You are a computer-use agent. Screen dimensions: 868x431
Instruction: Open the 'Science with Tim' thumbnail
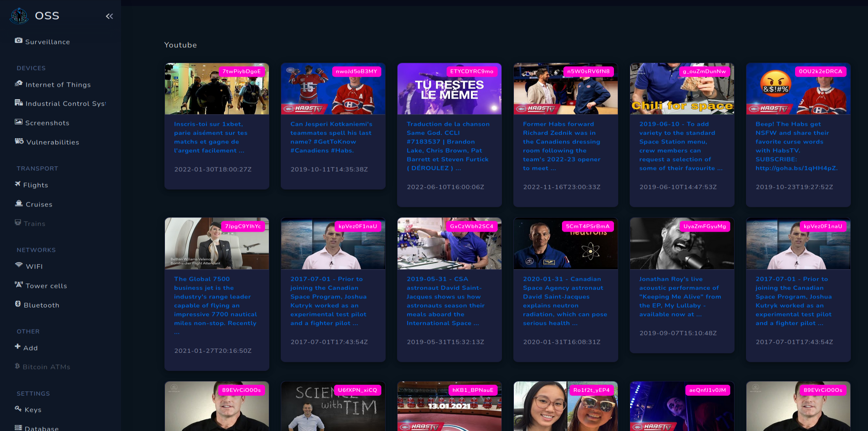coord(333,406)
